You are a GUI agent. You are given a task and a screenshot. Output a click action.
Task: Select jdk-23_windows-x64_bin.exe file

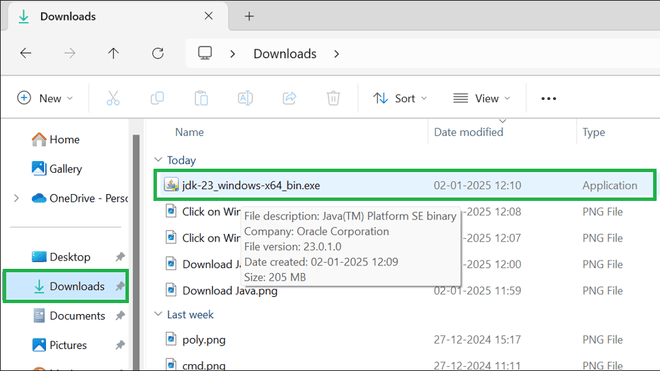point(405,185)
